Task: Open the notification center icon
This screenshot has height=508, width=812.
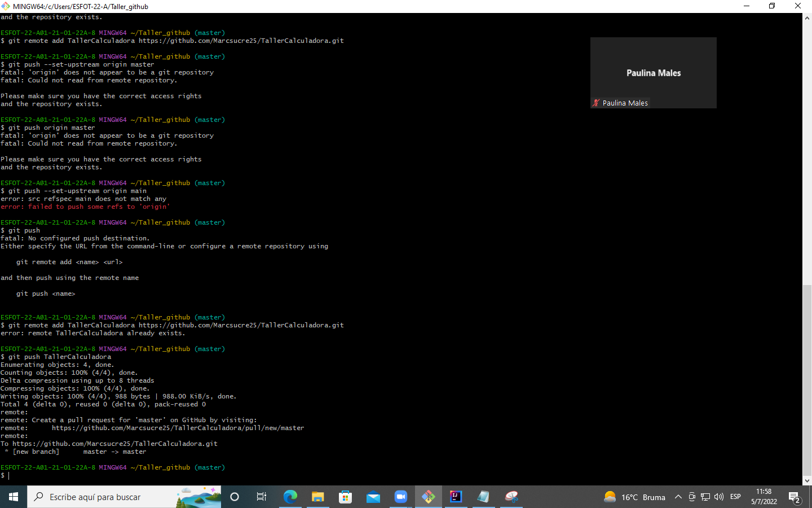Action: (x=795, y=497)
